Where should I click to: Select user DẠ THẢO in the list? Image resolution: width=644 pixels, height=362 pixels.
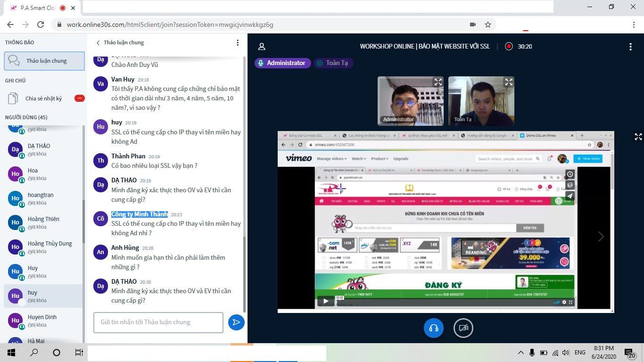click(43, 149)
